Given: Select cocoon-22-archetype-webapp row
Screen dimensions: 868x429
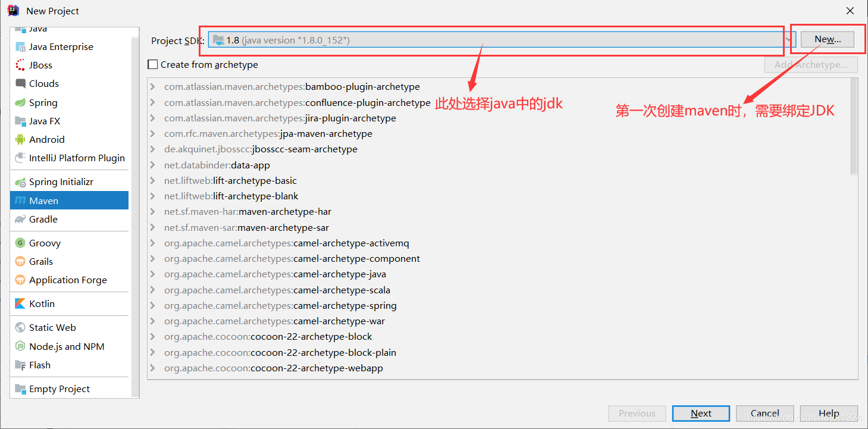Looking at the screenshot, I should 499,368.
